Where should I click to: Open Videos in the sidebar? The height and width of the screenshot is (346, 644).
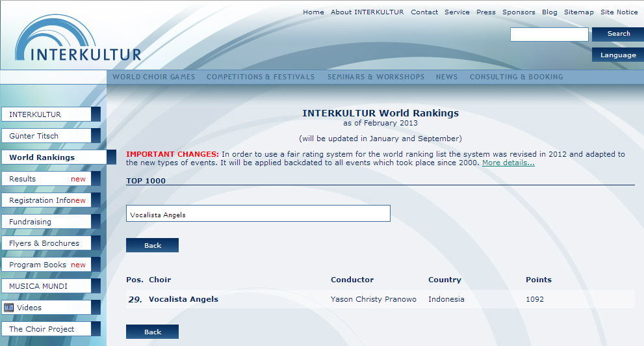click(x=51, y=308)
